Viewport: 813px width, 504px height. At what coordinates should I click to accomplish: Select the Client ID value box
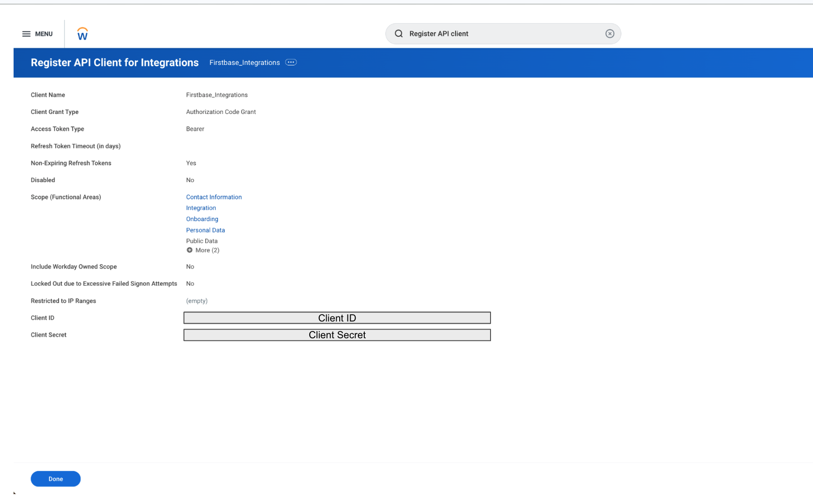337,318
